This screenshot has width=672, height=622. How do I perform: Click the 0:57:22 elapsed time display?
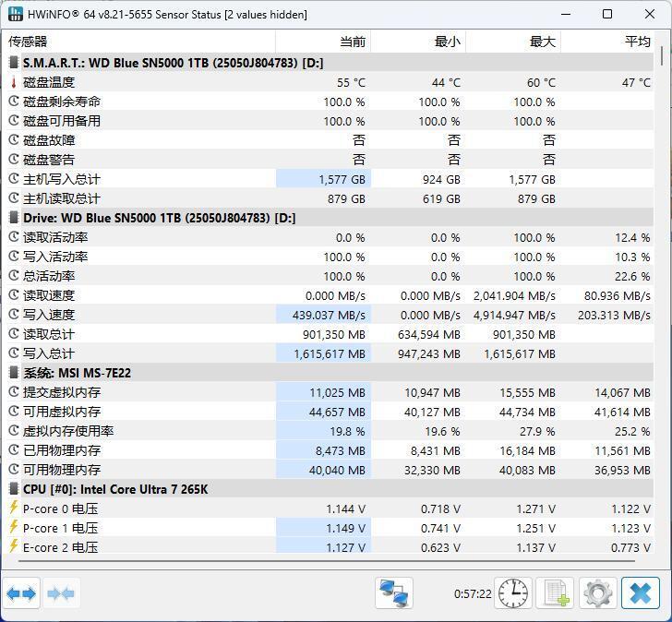473,593
